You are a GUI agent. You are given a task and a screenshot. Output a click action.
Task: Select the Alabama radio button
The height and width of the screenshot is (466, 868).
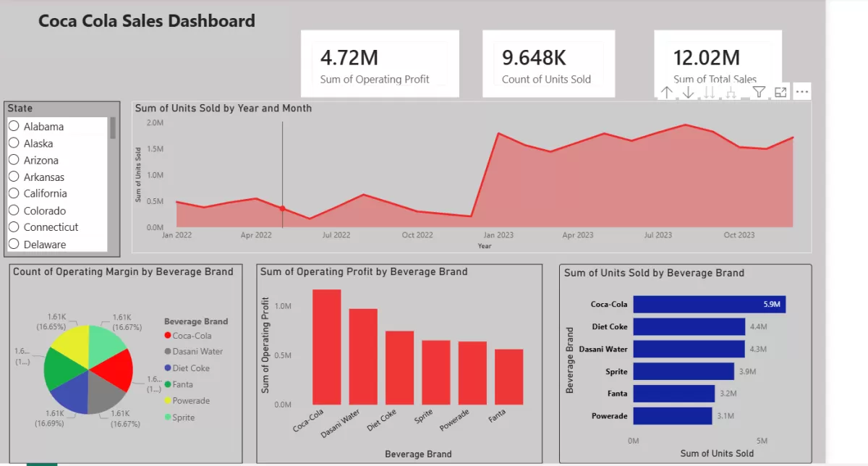[14, 126]
